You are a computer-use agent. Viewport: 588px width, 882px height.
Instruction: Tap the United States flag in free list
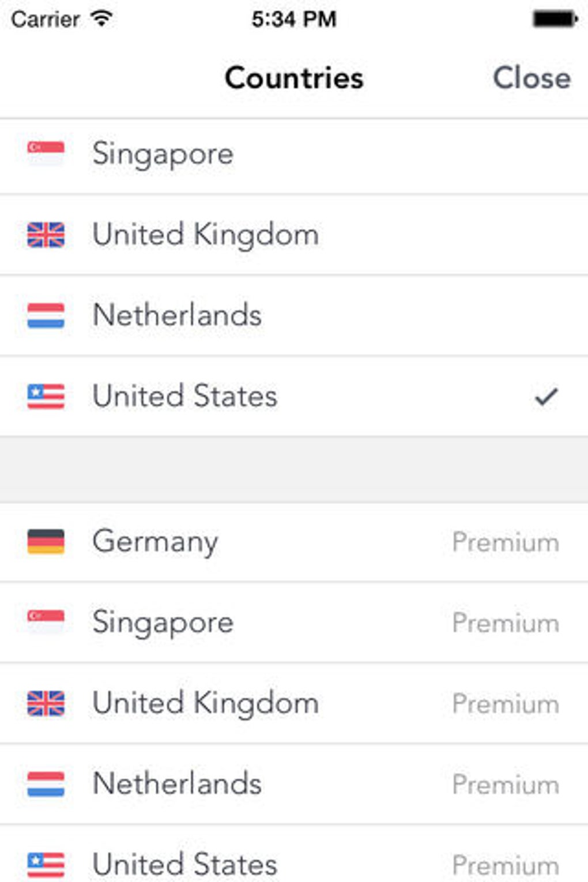[46, 396]
